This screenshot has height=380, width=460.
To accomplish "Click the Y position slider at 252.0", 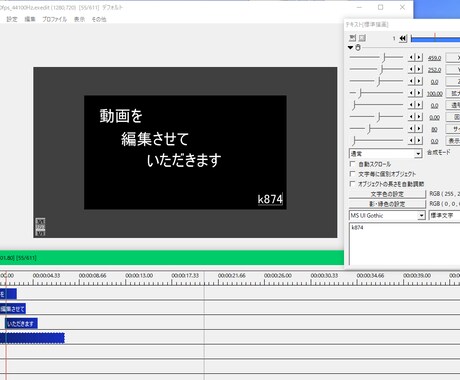I will (376, 69).
